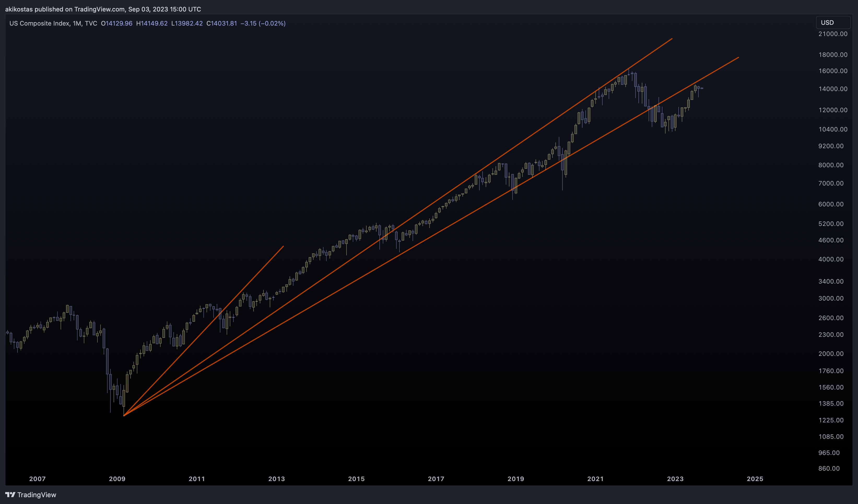This screenshot has height=504, width=858.
Task: Click the 2025 time axis label
Action: click(755, 479)
